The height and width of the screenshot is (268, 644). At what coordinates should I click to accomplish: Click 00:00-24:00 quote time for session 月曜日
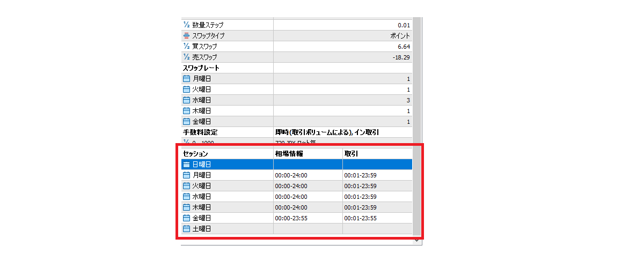291,175
